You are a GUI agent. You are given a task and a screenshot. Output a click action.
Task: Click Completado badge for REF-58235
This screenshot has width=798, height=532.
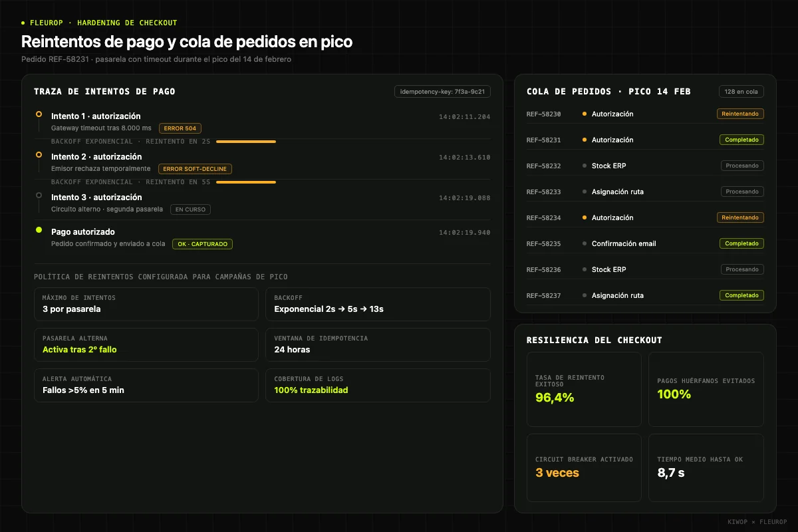pyautogui.click(x=741, y=243)
